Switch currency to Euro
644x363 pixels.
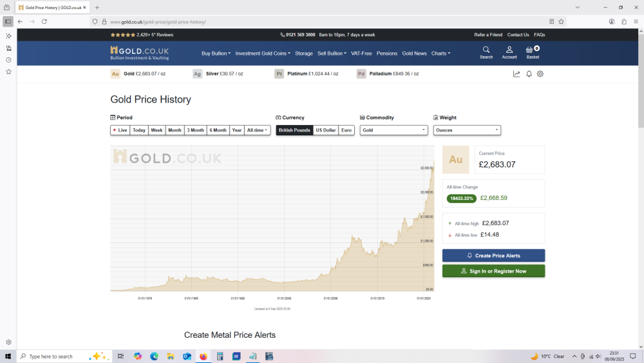pos(346,130)
